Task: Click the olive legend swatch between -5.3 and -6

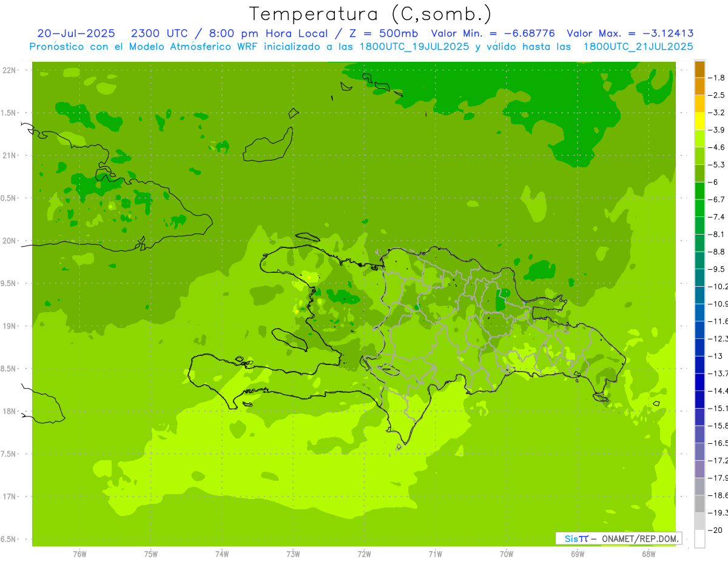Action: 699,173
